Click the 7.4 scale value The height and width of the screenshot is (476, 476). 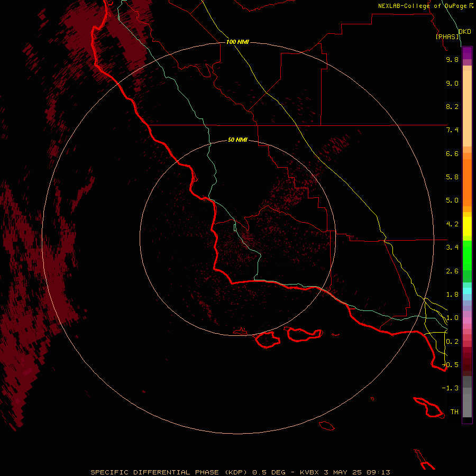coord(452,130)
